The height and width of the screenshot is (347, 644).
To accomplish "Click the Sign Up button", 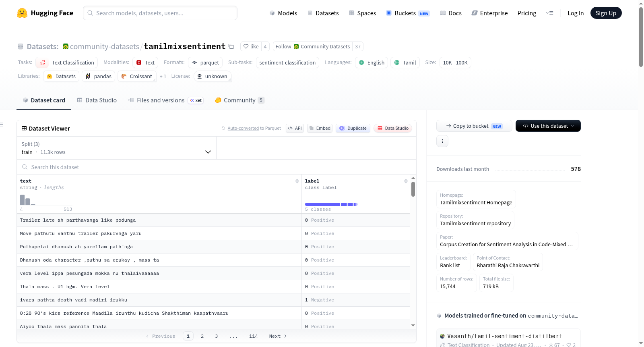I will pos(606,13).
